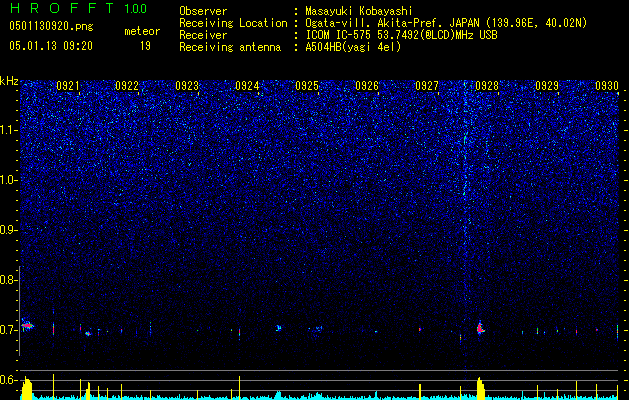
Task: Click the "Receiver" field label
Action: (203, 35)
